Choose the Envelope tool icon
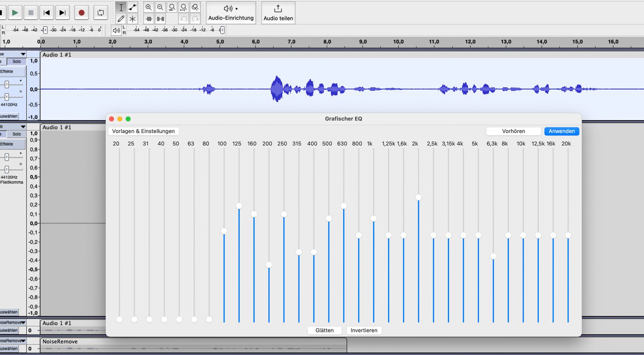Image resolution: width=644 pixels, height=355 pixels. [133, 8]
